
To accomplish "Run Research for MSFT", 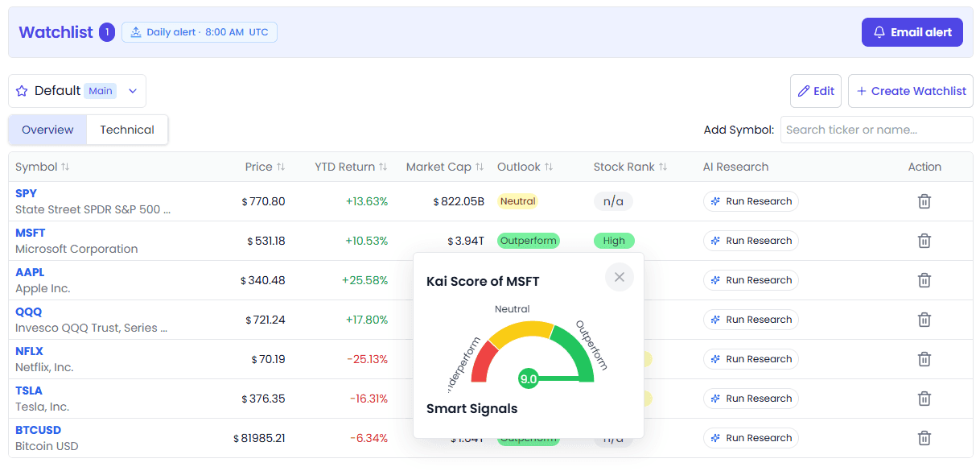I will pyautogui.click(x=751, y=241).
